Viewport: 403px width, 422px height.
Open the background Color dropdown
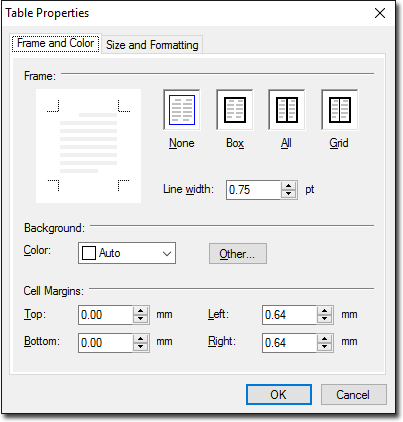[x=127, y=253]
